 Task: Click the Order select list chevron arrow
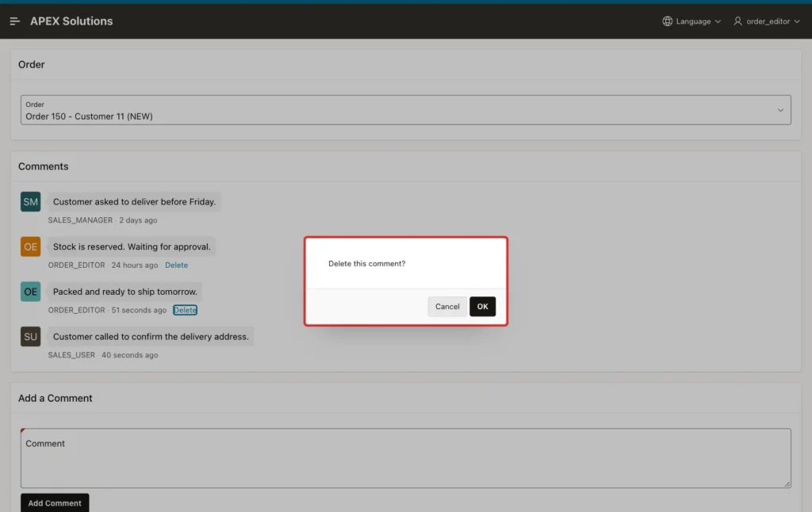(x=780, y=110)
